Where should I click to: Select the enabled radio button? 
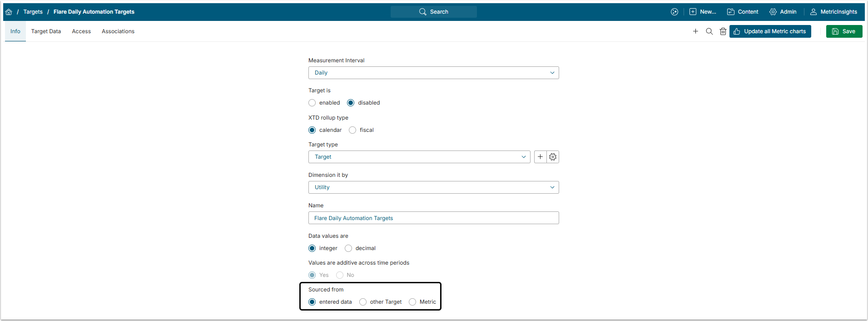(312, 103)
